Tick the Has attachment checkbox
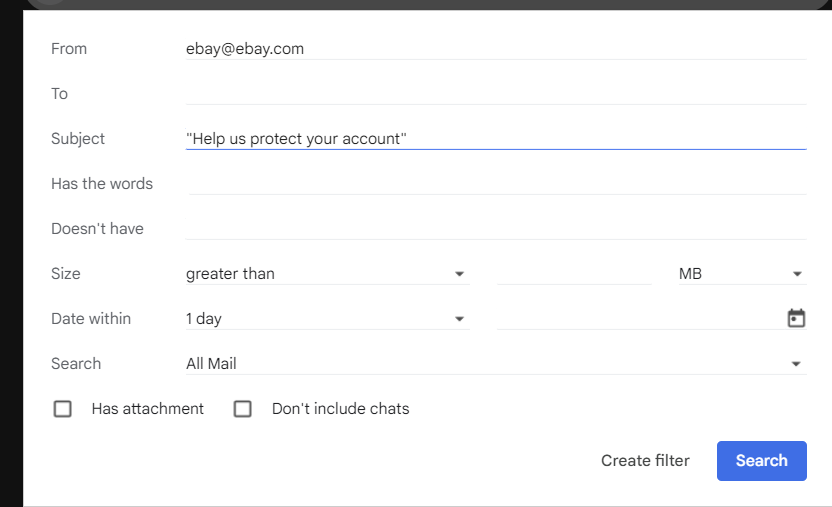This screenshot has height=507, width=832. pyautogui.click(x=63, y=409)
